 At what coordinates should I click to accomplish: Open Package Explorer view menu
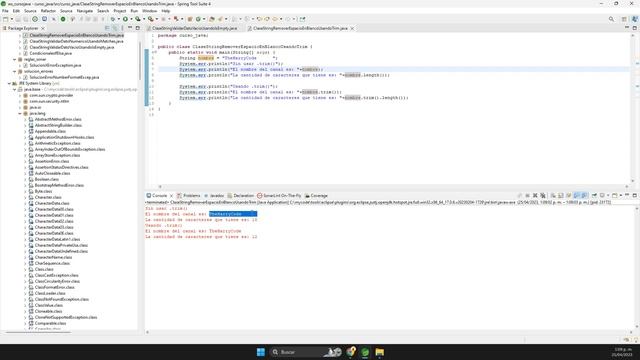[122, 28]
